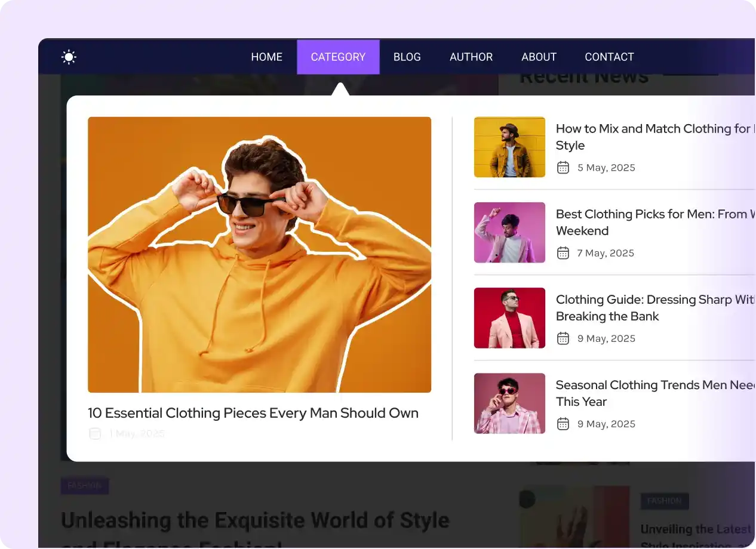
Task: Click the FASHION tag near "Unveiling the Latest"
Action: tap(665, 501)
